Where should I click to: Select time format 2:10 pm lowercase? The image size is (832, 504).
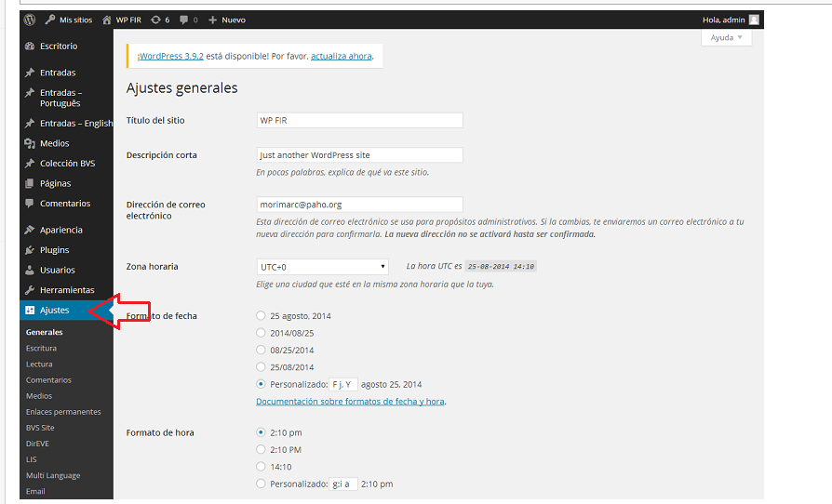coord(261,432)
